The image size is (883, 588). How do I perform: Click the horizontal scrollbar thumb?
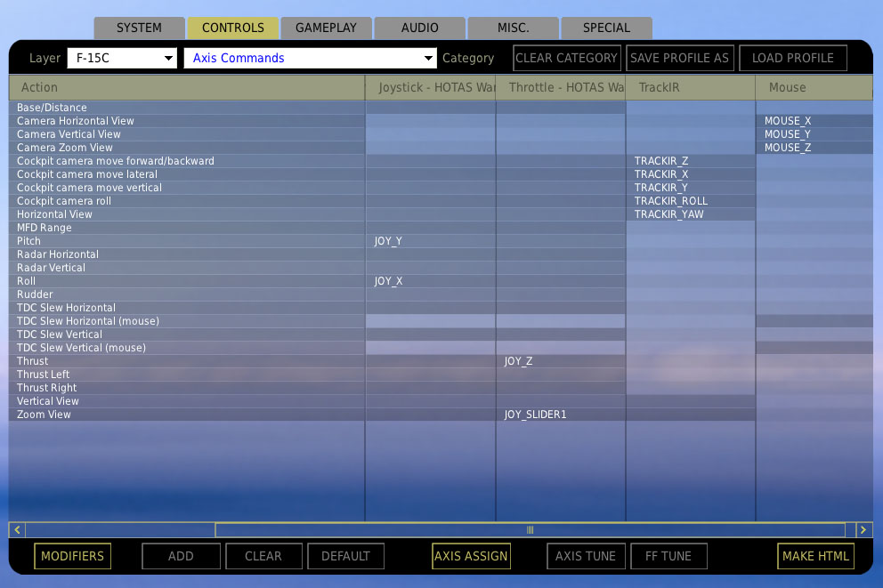coord(530,529)
